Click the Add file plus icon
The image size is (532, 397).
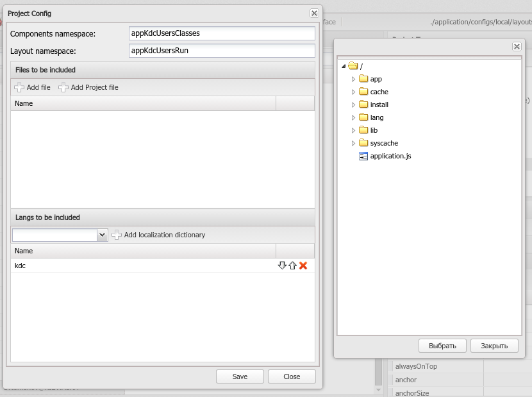click(x=19, y=87)
